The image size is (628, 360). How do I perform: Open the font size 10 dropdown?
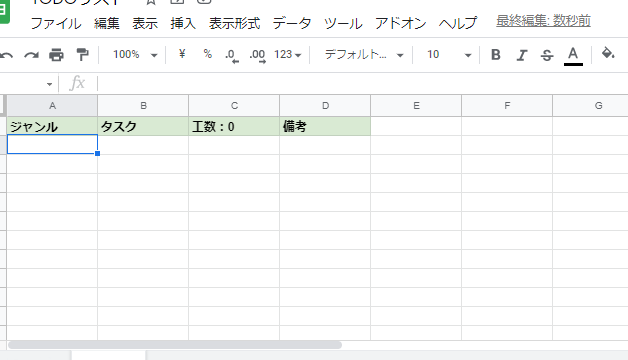(x=449, y=54)
